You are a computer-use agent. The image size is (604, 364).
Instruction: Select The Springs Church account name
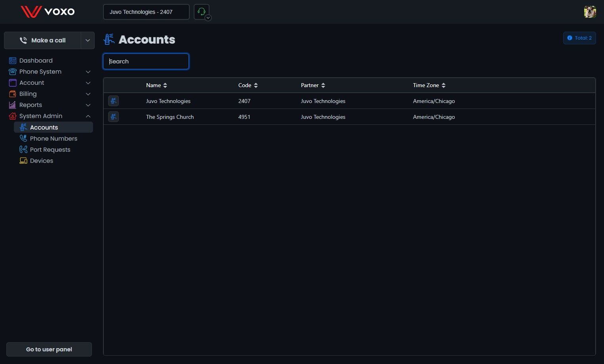170,117
